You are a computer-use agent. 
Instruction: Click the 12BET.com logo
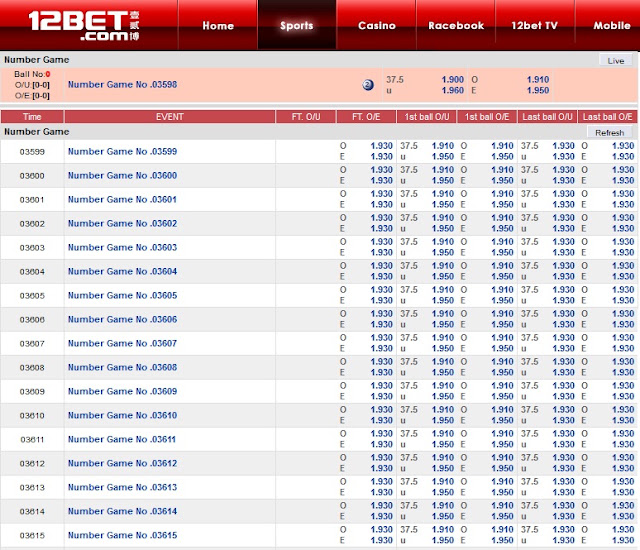pos(84,25)
